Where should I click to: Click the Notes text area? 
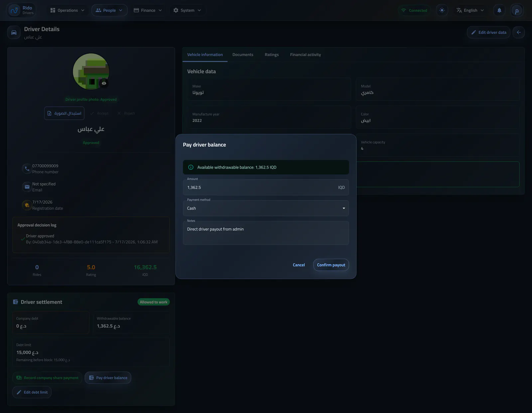pos(266,233)
